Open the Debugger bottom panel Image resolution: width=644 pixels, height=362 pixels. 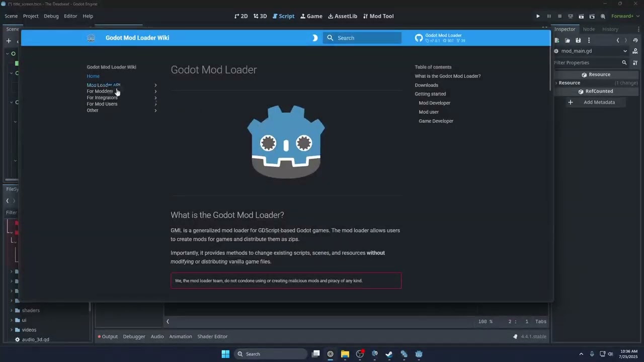[x=134, y=336]
